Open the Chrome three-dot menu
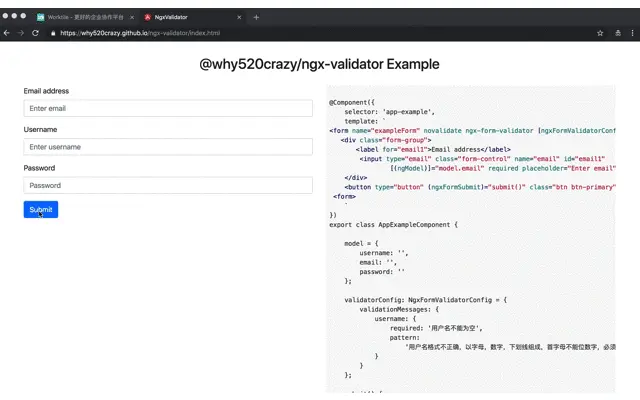The width and height of the screenshot is (640, 400). point(632,33)
